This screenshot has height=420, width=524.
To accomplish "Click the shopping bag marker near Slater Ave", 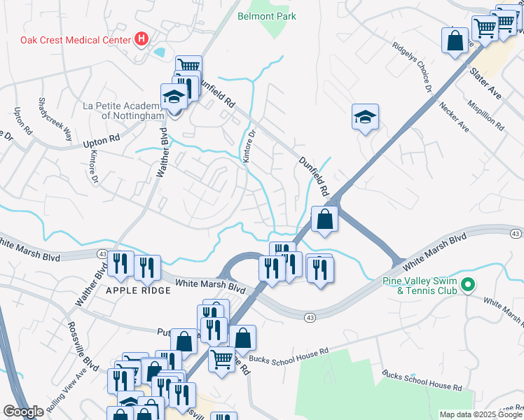I will tap(455, 41).
